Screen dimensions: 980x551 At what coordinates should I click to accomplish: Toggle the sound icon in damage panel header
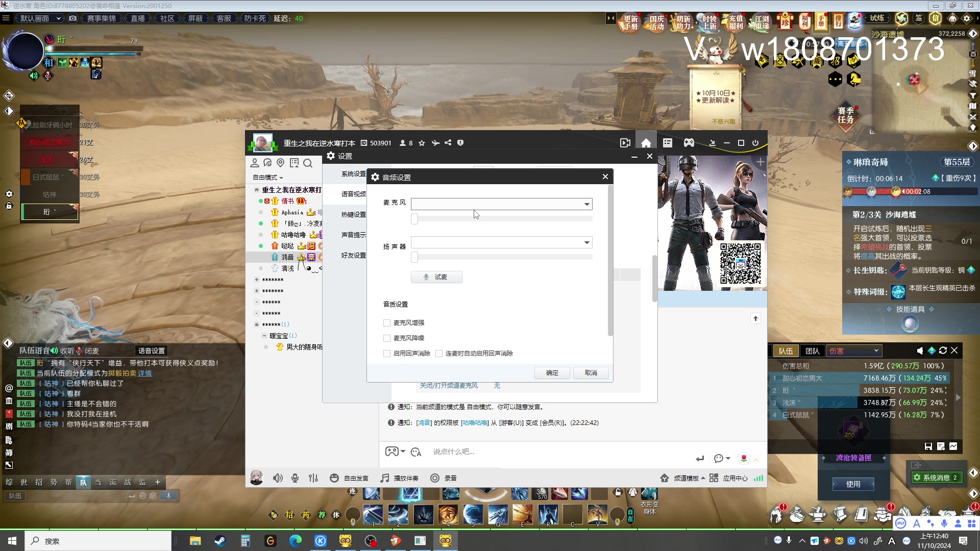click(919, 350)
